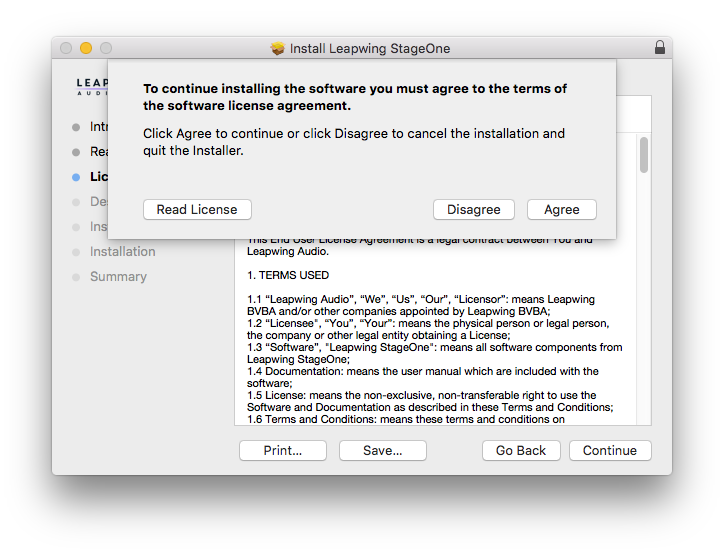The height and width of the screenshot is (558, 726).
Task: Click the 1.1 "Leapwing Audio" definition line
Action: pyautogui.click(x=421, y=305)
